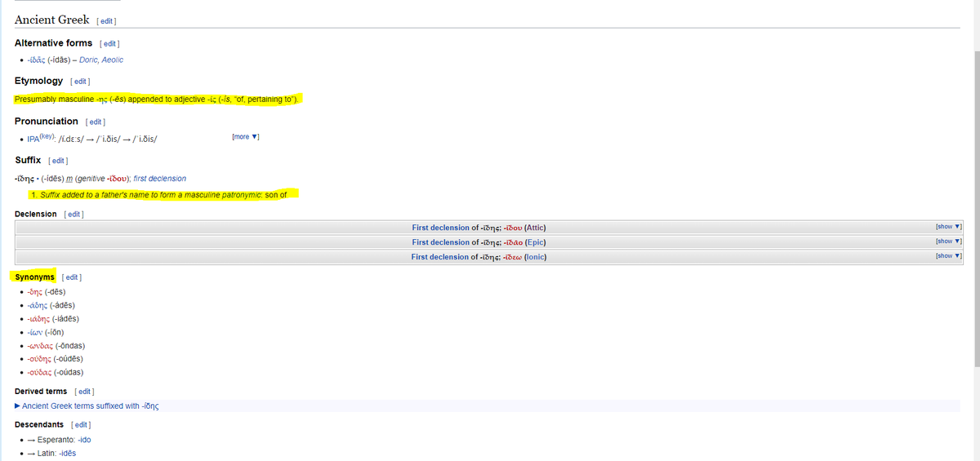Viewport: 980px width, 461px height.
Task: Expand more pronunciation details
Action: pos(246,136)
